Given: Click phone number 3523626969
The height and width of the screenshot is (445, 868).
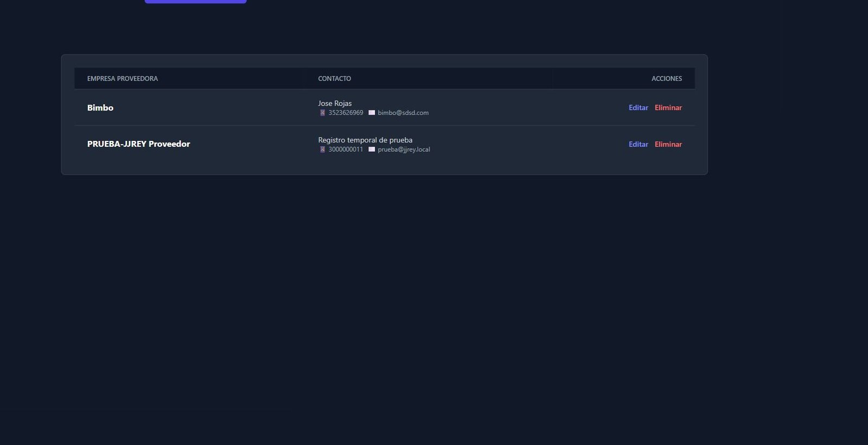Looking at the screenshot, I should coord(346,113).
